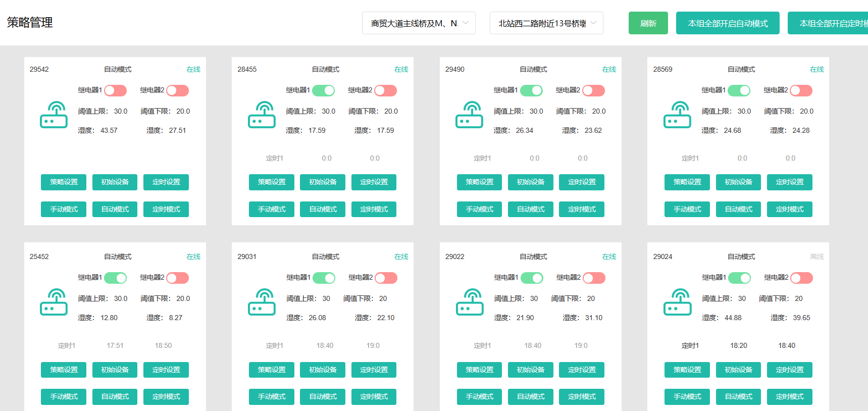Open 定时设置 for device 29031
868x411 pixels.
(374, 370)
